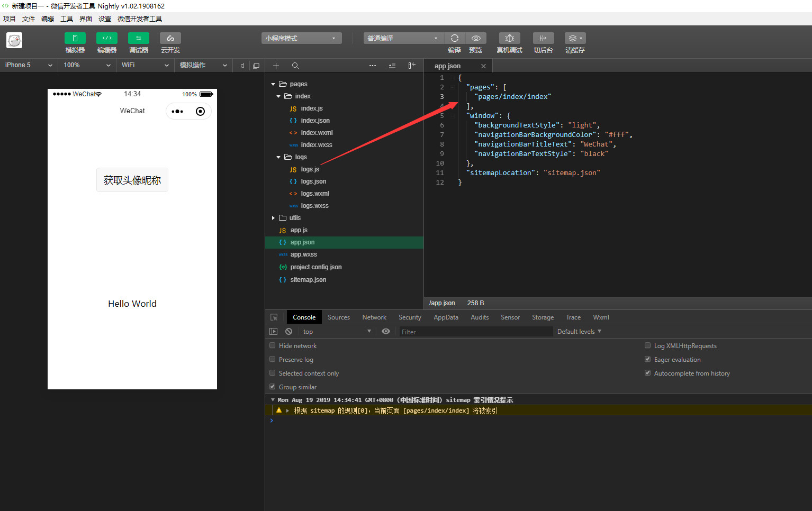812x511 pixels.
Task: Toggle the editor panel icon
Action: (x=106, y=38)
